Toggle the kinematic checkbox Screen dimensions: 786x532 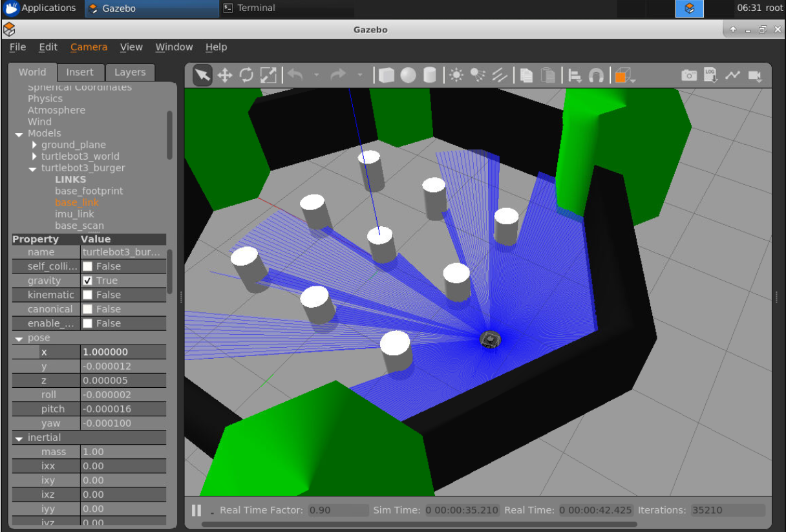(87, 295)
